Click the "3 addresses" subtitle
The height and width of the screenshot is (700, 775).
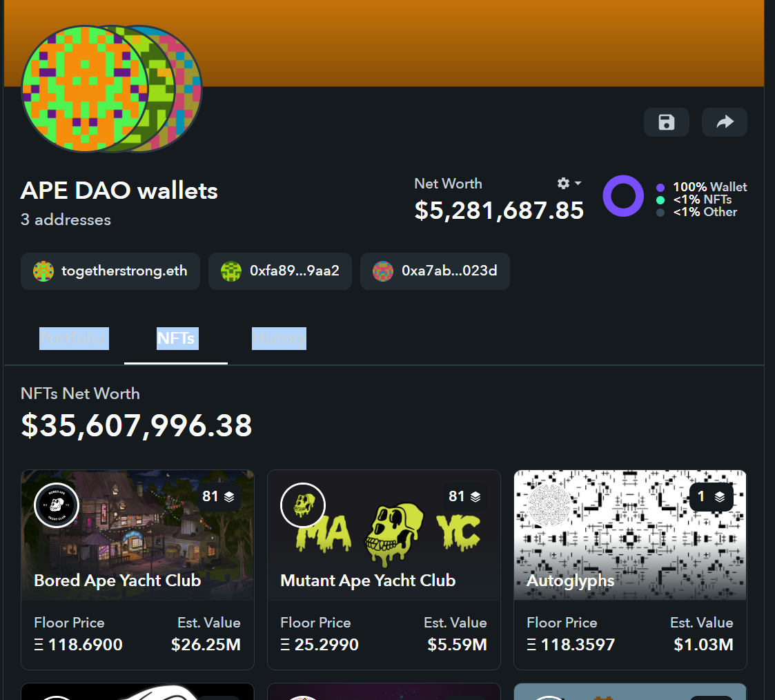tap(66, 220)
